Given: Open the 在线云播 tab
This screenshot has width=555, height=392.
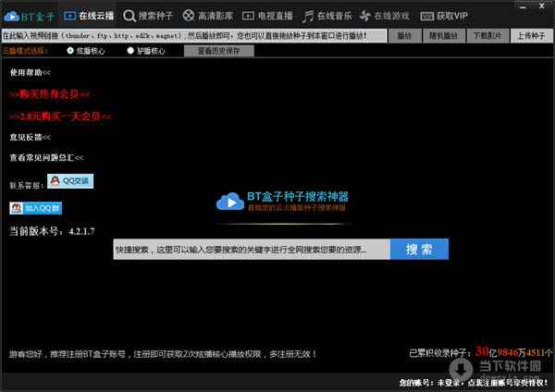Looking at the screenshot, I should tap(89, 16).
